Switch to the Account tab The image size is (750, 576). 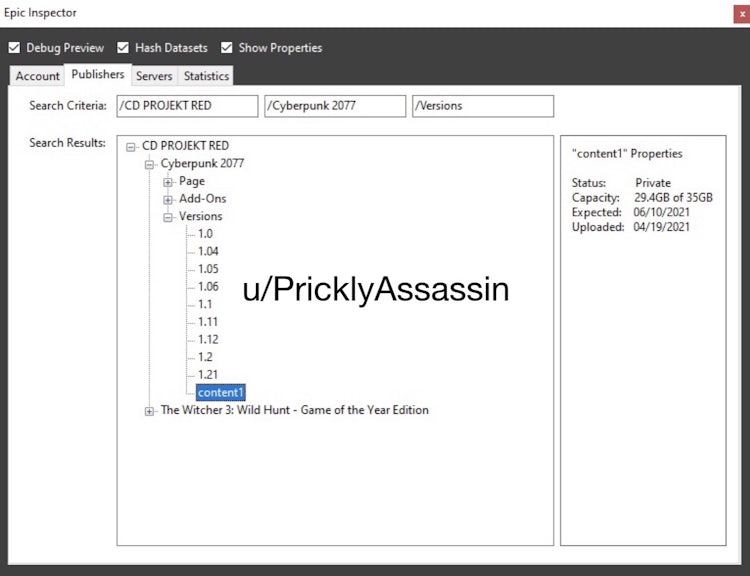click(x=37, y=76)
